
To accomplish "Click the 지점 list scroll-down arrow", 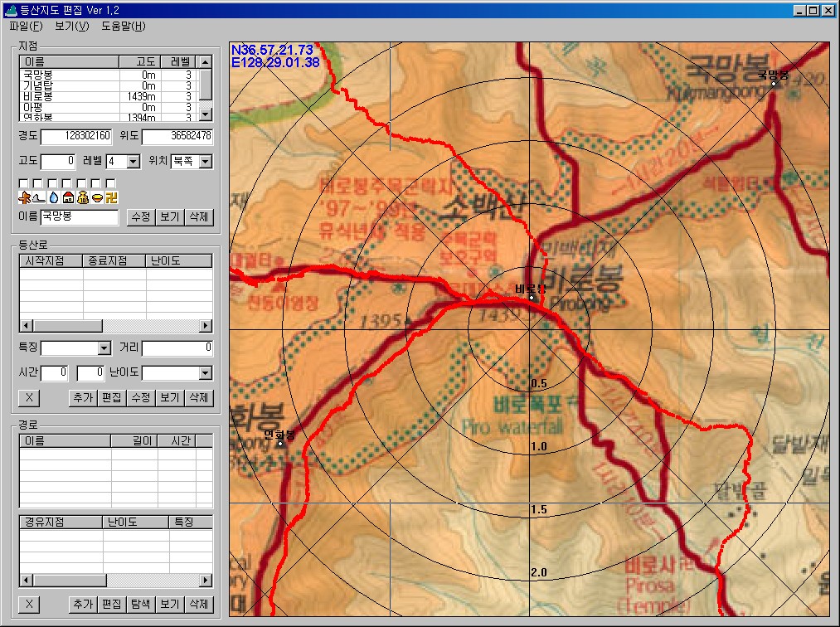I will point(205,114).
